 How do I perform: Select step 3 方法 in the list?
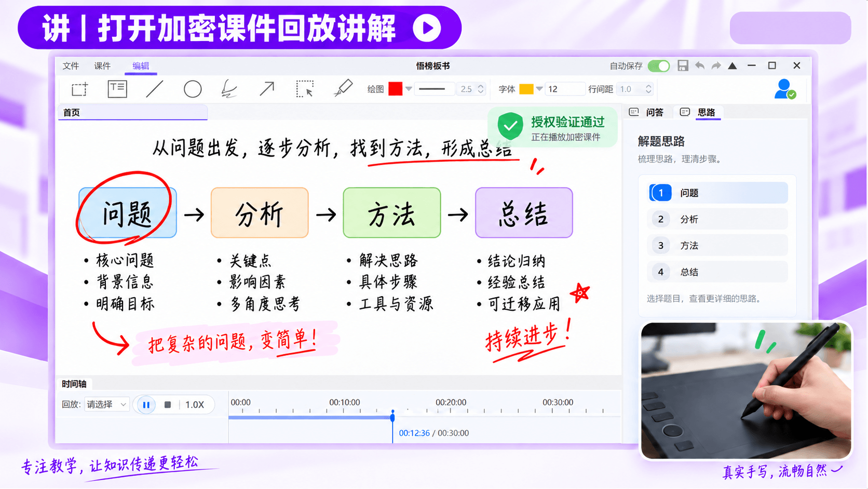pyautogui.click(x=718, y=245)
